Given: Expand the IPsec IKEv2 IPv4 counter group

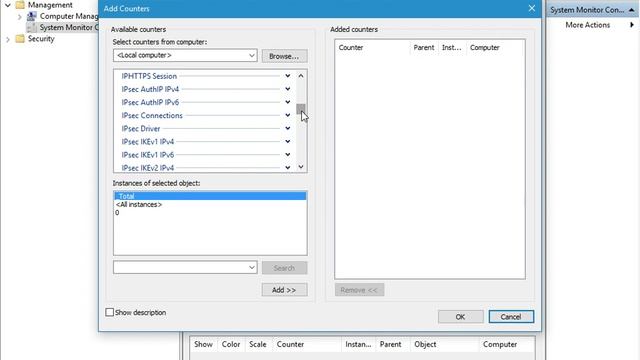Looking at the screenshot, I should (288, 167).
